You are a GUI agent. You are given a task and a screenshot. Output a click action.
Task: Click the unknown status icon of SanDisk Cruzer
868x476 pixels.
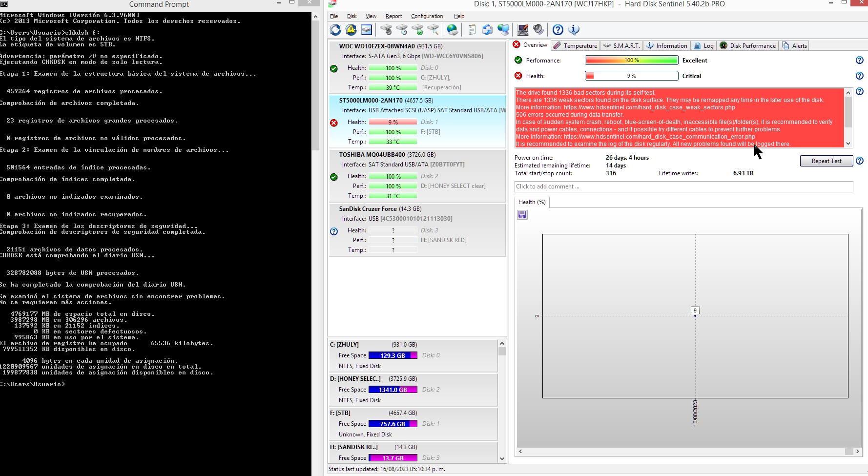coord(334,231)
